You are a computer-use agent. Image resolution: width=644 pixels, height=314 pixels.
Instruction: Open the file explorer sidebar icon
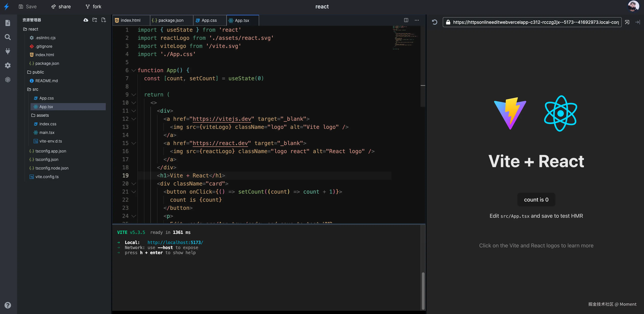[8, 23]
